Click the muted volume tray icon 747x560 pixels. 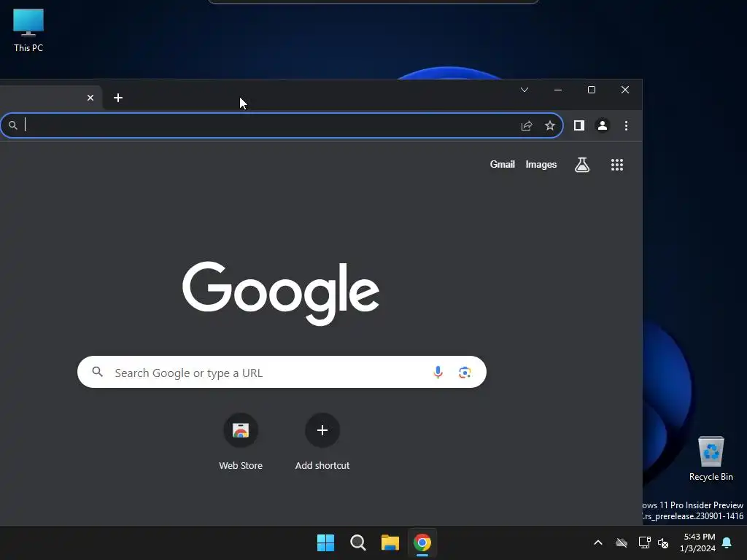tap(663, 542)
